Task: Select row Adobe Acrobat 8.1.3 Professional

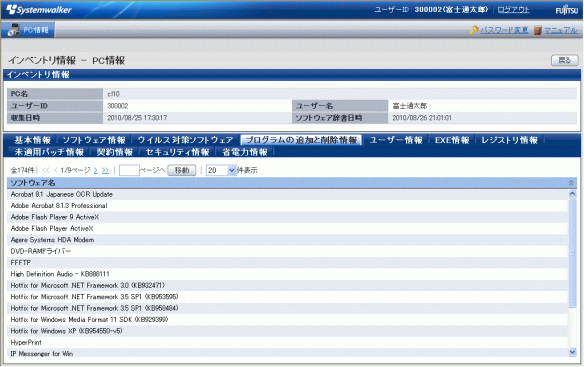Action: pyautogui.click(x=287, y=206)
